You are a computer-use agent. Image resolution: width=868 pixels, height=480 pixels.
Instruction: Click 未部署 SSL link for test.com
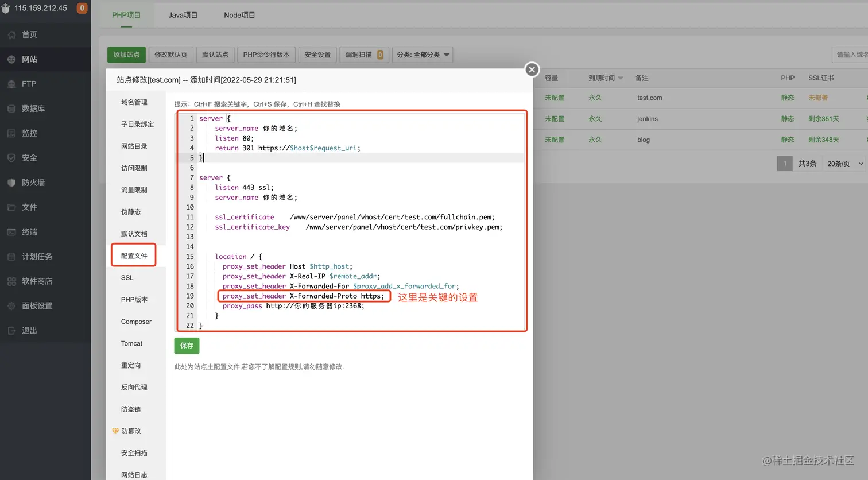tap(818, 98)
